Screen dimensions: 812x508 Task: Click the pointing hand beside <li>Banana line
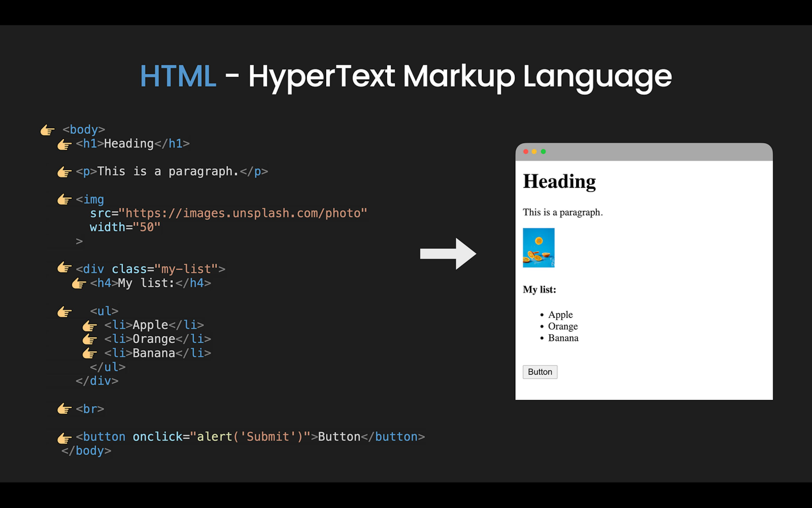coord(90,353)
